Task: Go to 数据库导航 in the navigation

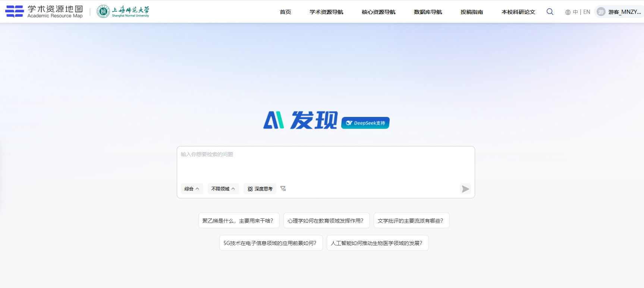Action: click(x=428, y=12)
